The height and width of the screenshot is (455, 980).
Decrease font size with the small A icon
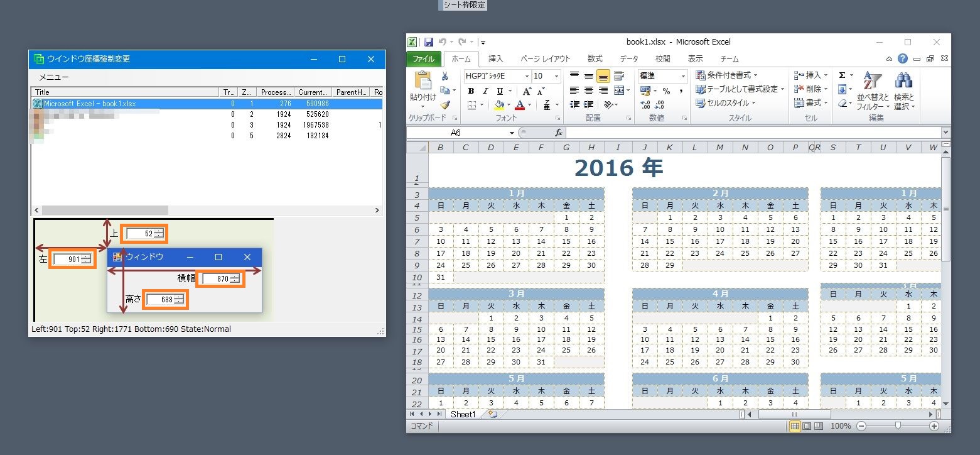pos(541,91)
